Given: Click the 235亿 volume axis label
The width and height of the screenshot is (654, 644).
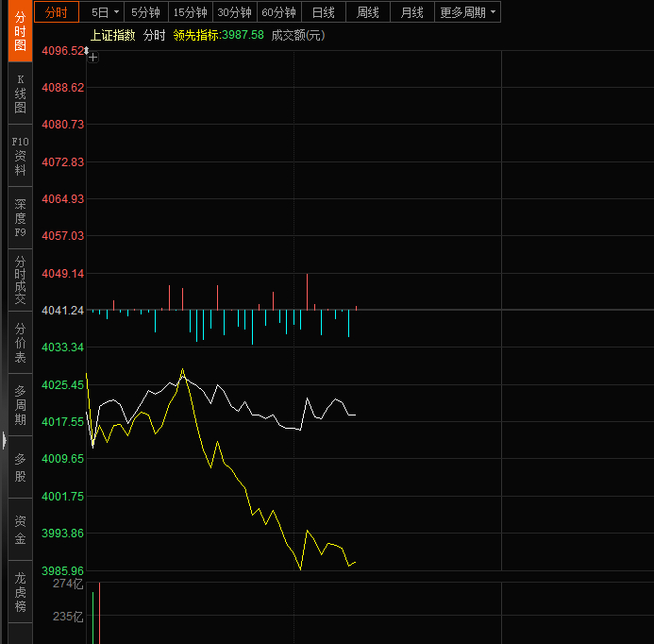Looking at the screenshot, I should click(x=68, y=617).
